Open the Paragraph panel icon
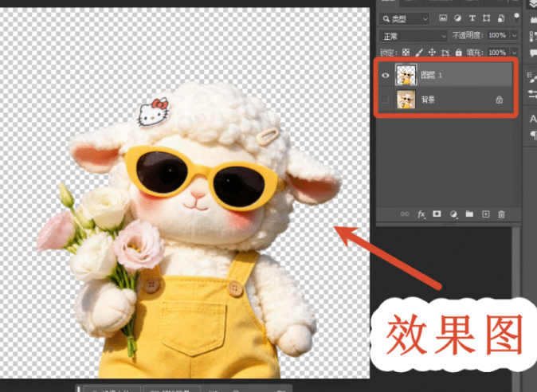537x392 pixels. point(534,135)
